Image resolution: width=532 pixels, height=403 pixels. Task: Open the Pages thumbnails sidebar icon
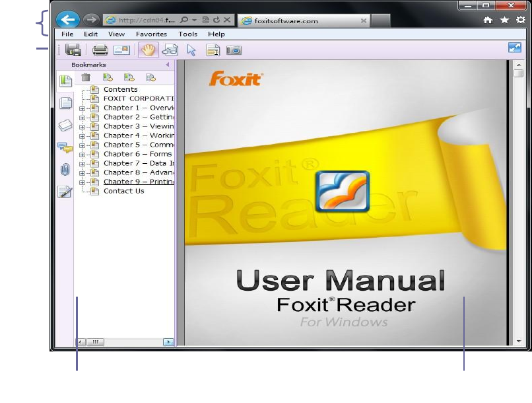point(65,103)
